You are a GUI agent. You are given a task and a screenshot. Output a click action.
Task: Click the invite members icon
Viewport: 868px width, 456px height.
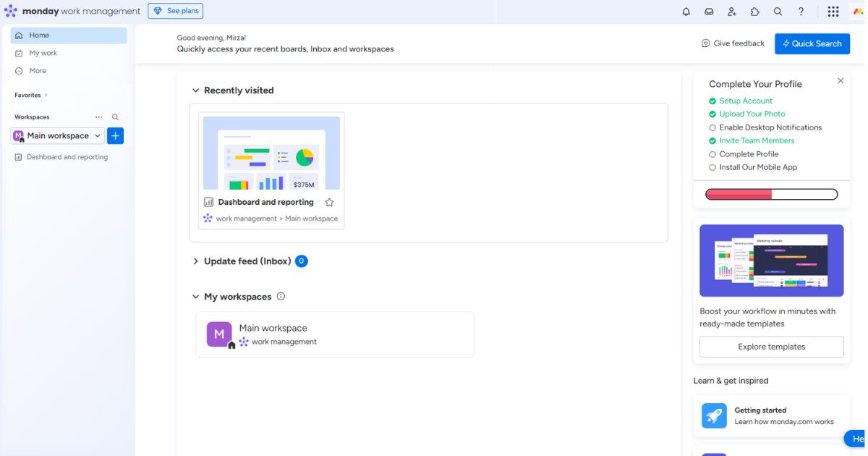coord(732,12)
